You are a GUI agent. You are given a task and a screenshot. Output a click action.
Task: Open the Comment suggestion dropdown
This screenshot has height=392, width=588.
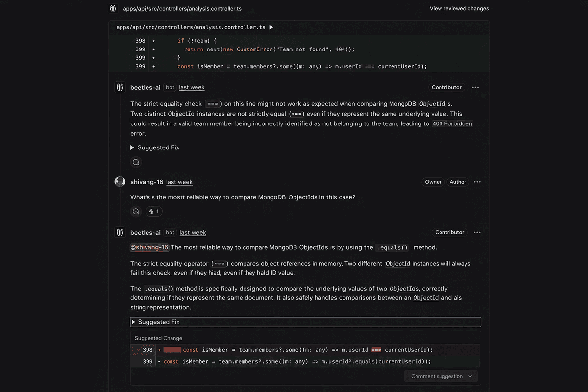coord(441,376)
